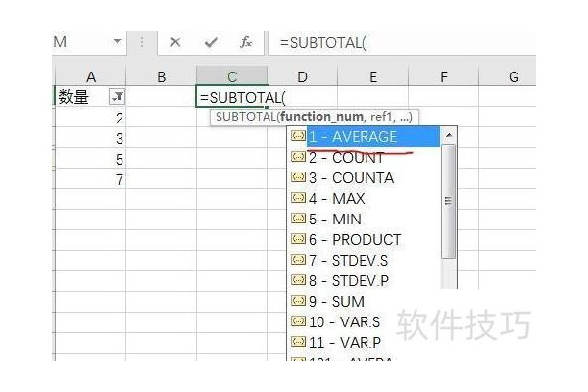The image size is (588, 392).
Task: Click the icon beside 4 - MAX
Action: 298,199
